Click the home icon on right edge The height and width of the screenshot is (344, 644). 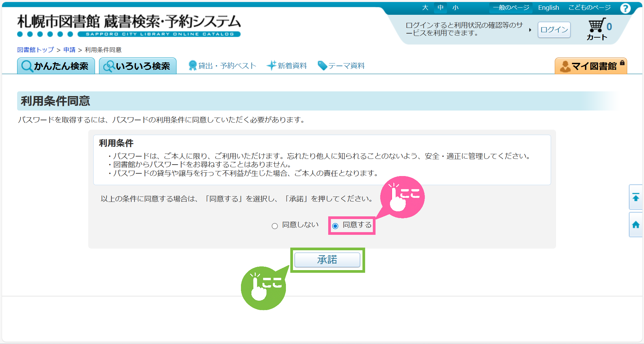click(636, 225)
